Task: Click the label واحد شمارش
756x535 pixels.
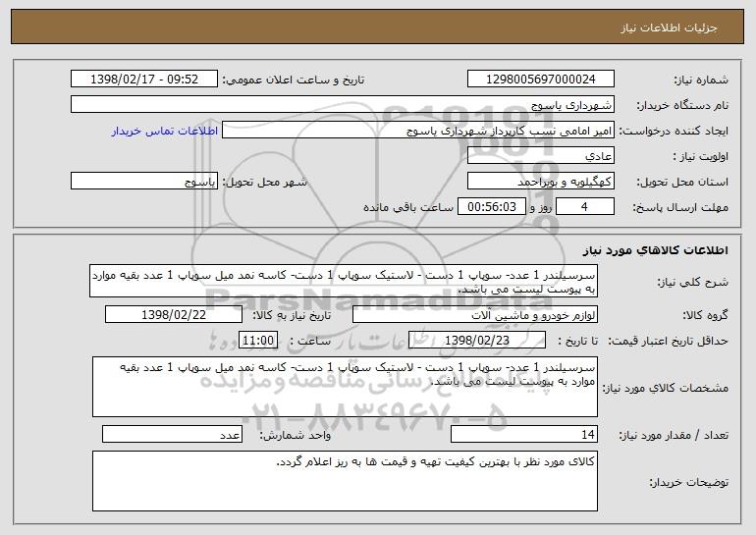Action: click(x=296, y=435)
